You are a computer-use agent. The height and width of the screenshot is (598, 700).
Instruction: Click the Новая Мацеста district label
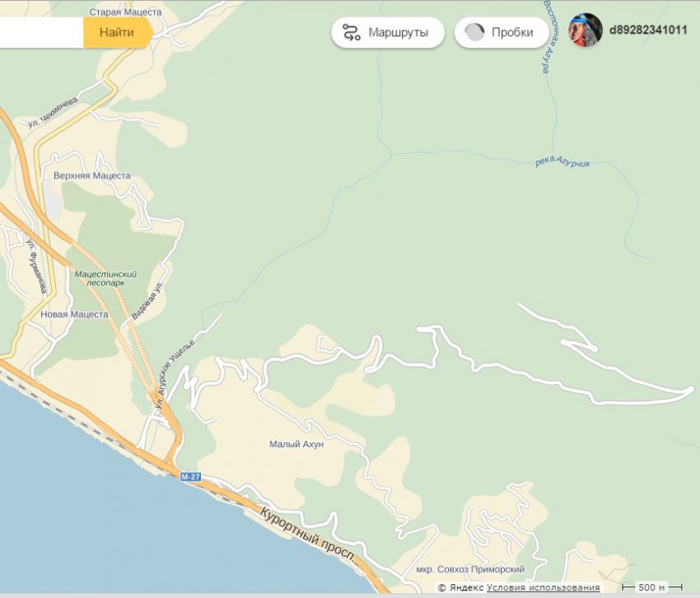74,315
